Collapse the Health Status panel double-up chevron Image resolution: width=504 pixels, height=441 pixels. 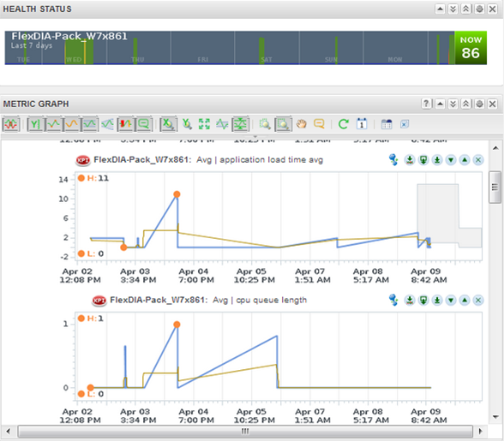pos(466,9)
